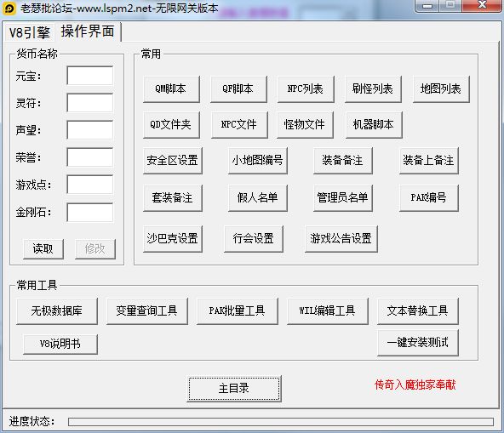Click the 进度状态 progress bar
This screenshot has width=504, height=433.
[x=281, y=422]
